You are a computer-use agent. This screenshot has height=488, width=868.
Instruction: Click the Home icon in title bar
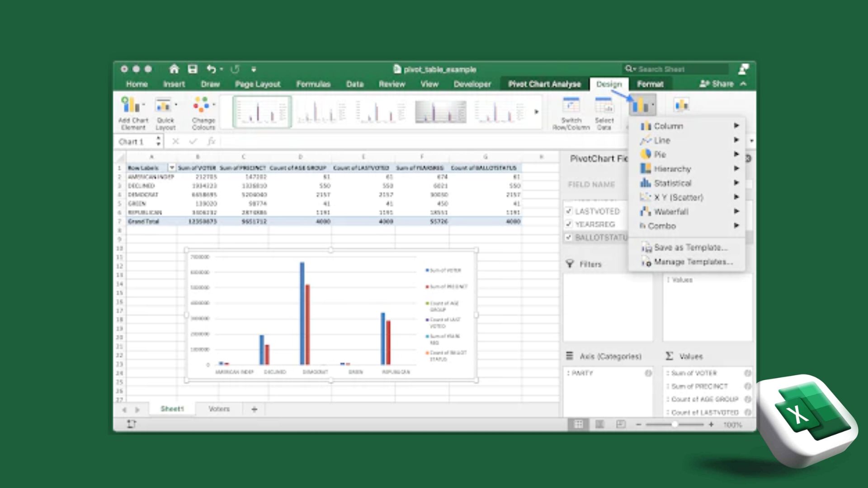(x=174, y=69)
